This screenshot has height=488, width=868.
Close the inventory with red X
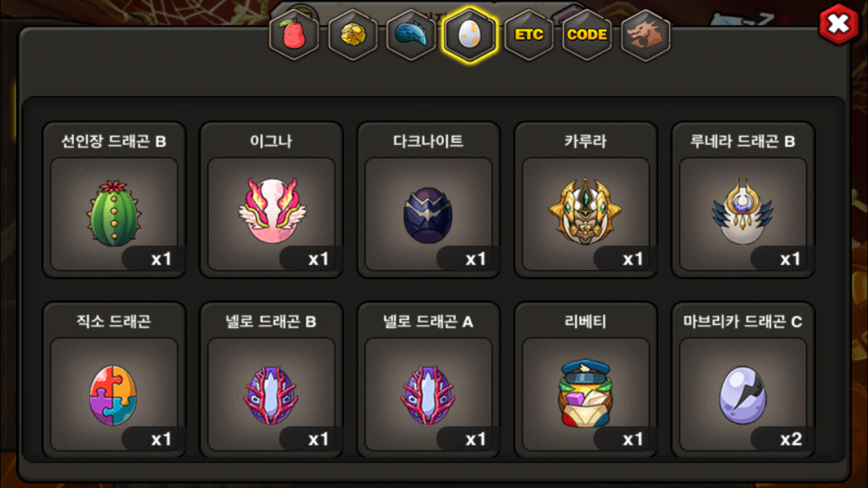839,24
